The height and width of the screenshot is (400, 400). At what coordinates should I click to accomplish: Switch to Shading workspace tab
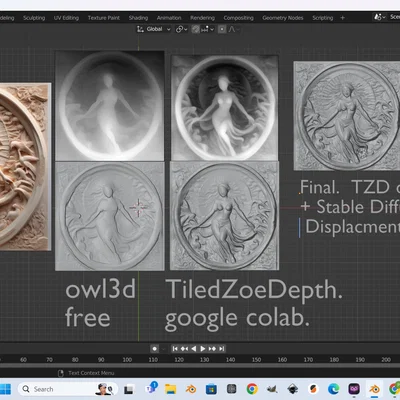(x=138, y=18)
